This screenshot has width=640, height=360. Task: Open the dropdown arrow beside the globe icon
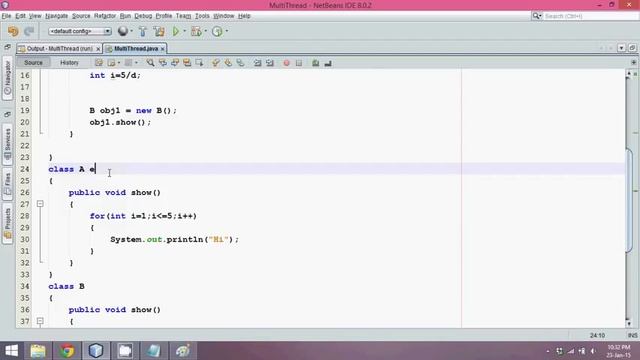[131, 31]
